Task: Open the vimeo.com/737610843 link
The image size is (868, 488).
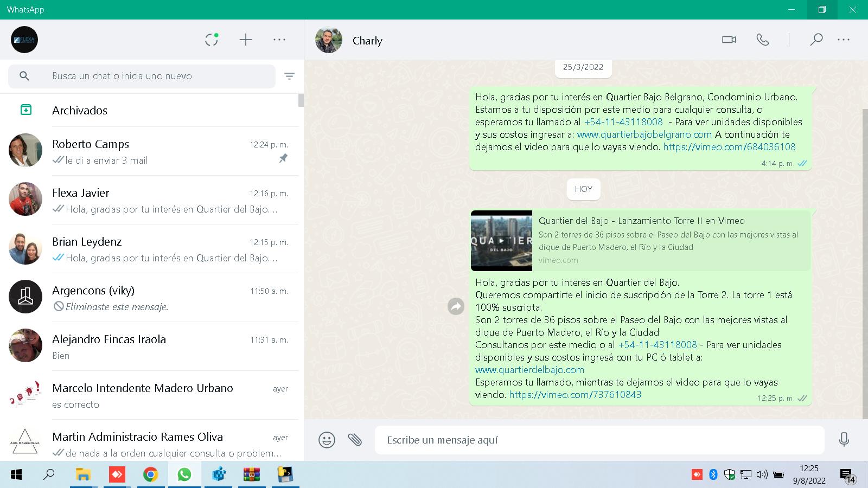Action: pos(575,395)
